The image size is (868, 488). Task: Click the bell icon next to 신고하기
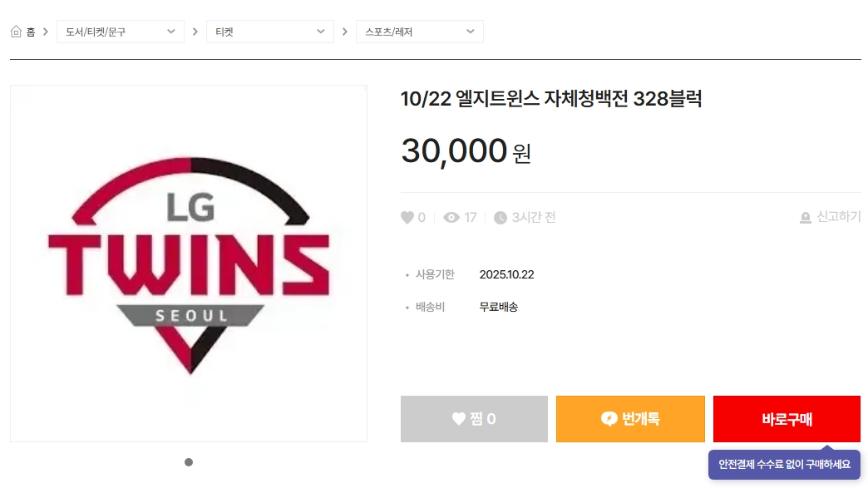click(x=805, y=217)
